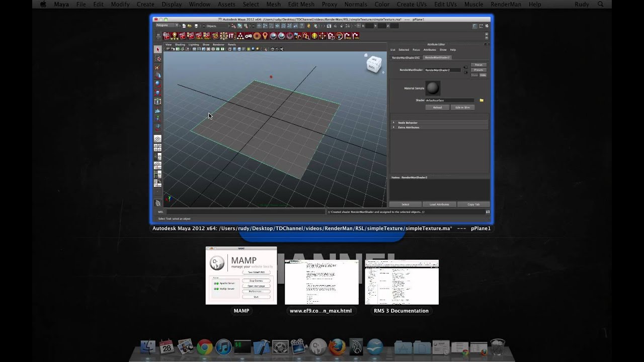Expand the Node Behavior section

(440, 123)
